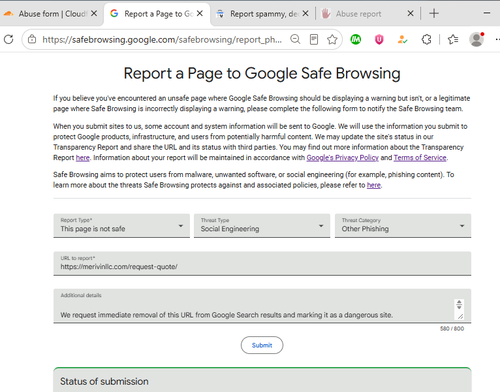The width and height of the screenshot is (500, 392).
Task: Click the Status of submission heading
Action: pos(104,381)
